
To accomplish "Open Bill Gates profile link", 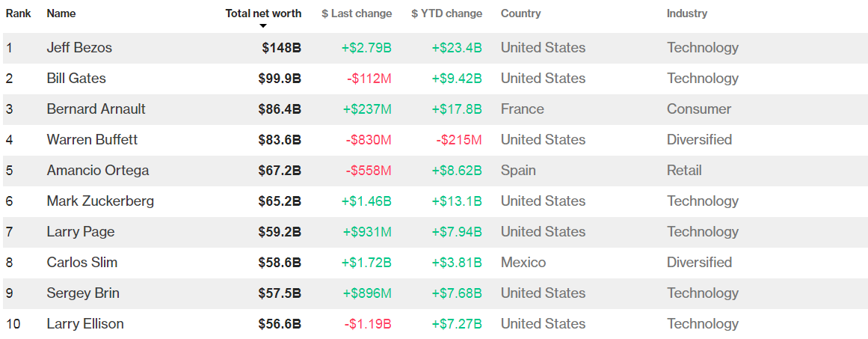I will coord(76,79).
